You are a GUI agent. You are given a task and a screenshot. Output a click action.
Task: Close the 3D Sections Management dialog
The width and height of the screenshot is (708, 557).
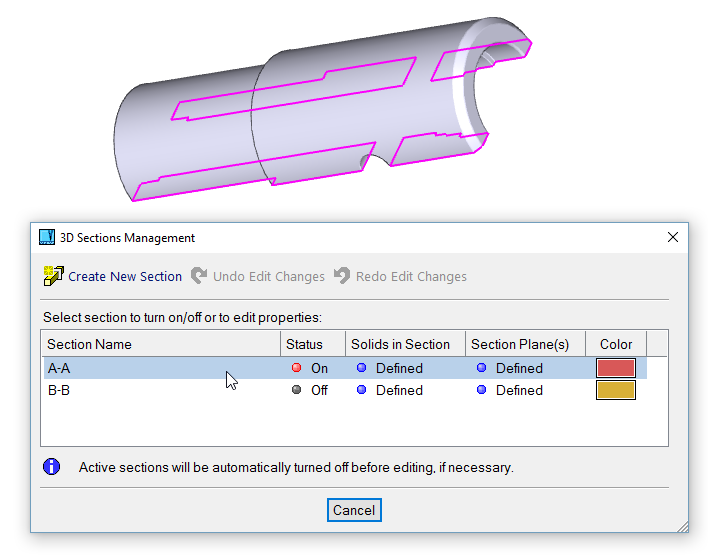673,238
